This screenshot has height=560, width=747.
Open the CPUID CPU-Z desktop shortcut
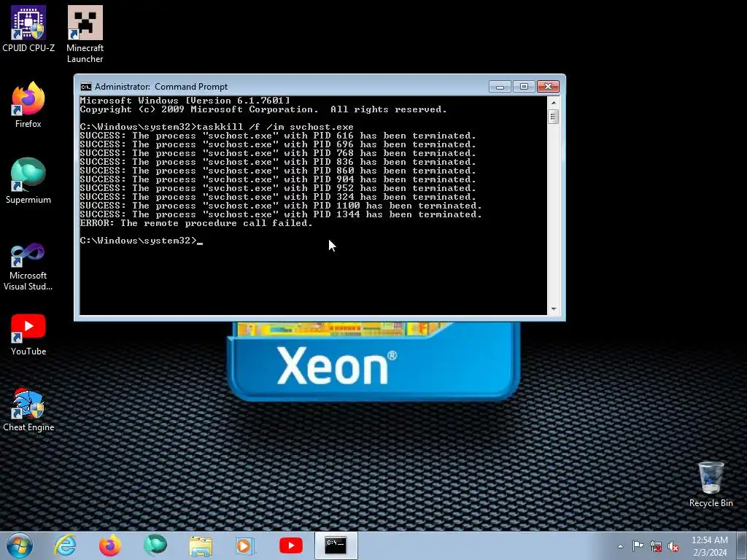[x=28, y=28]
